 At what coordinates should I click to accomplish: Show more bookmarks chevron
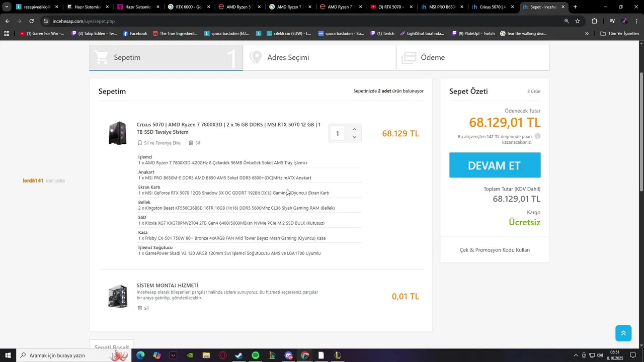(x=587, y=34)
